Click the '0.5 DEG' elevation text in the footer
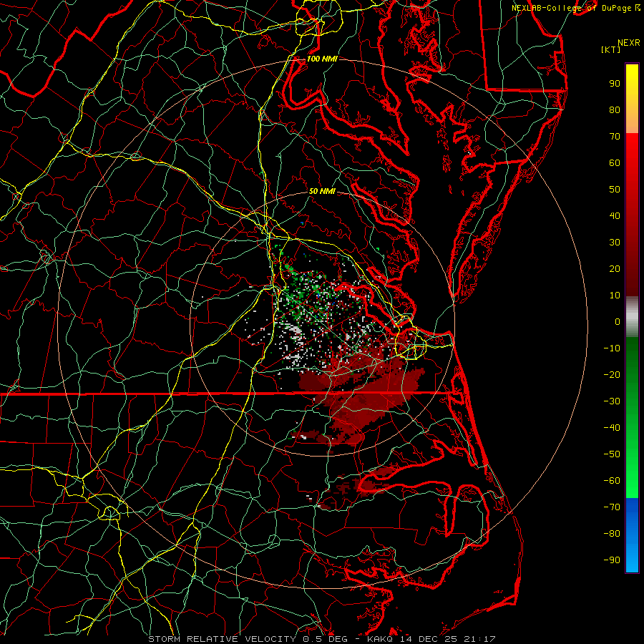Image resolution: width=644 pixels, height=644 pixels. [325, 639]
